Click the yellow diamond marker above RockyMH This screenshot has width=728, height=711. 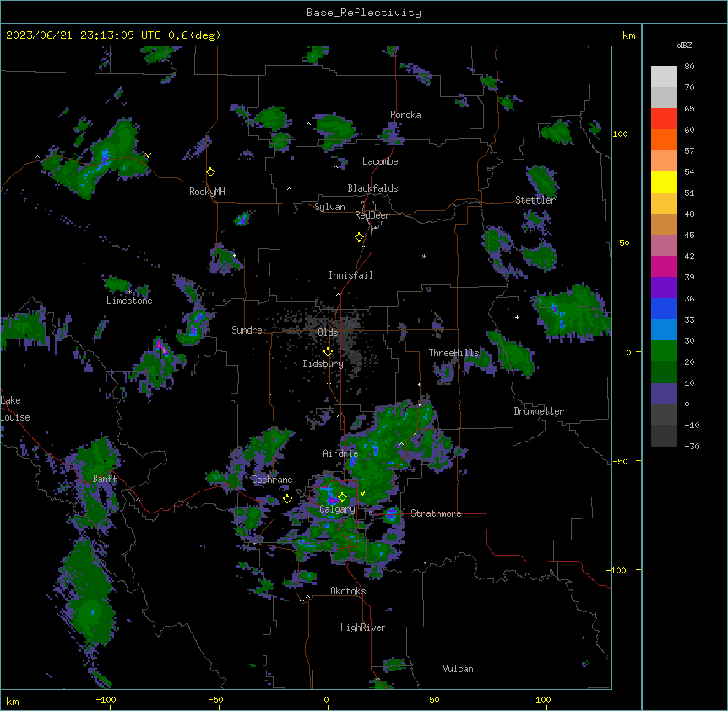(211, 172)
